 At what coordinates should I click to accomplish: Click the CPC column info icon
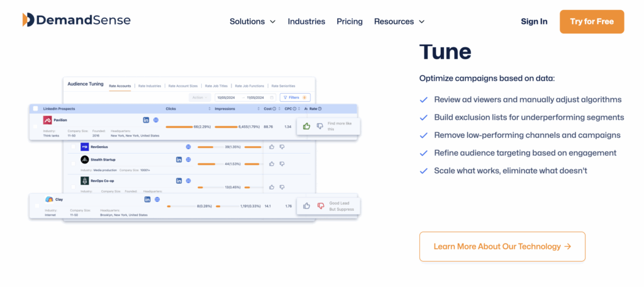click(294, 109)
